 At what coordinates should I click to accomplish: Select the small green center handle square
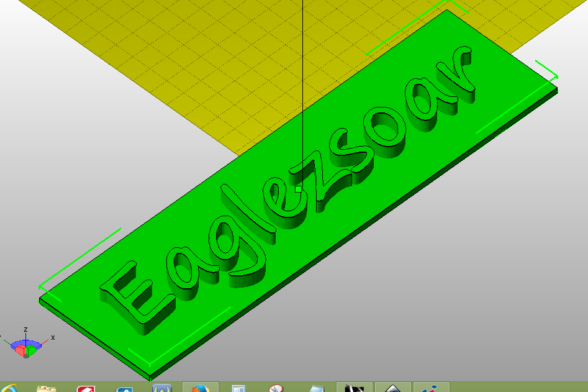click(x=299, y=189)
